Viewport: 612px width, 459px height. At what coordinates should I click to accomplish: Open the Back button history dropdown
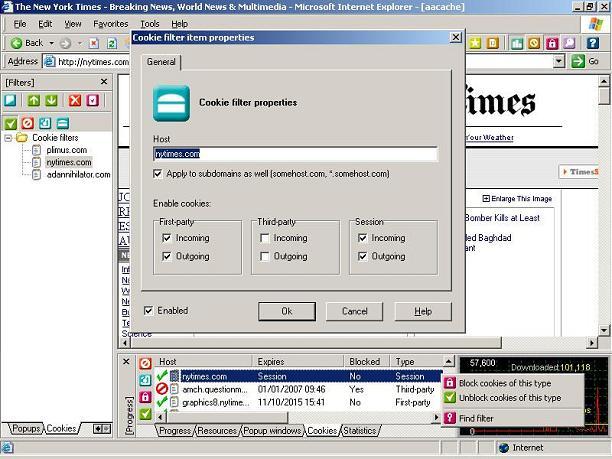(52, 43)
